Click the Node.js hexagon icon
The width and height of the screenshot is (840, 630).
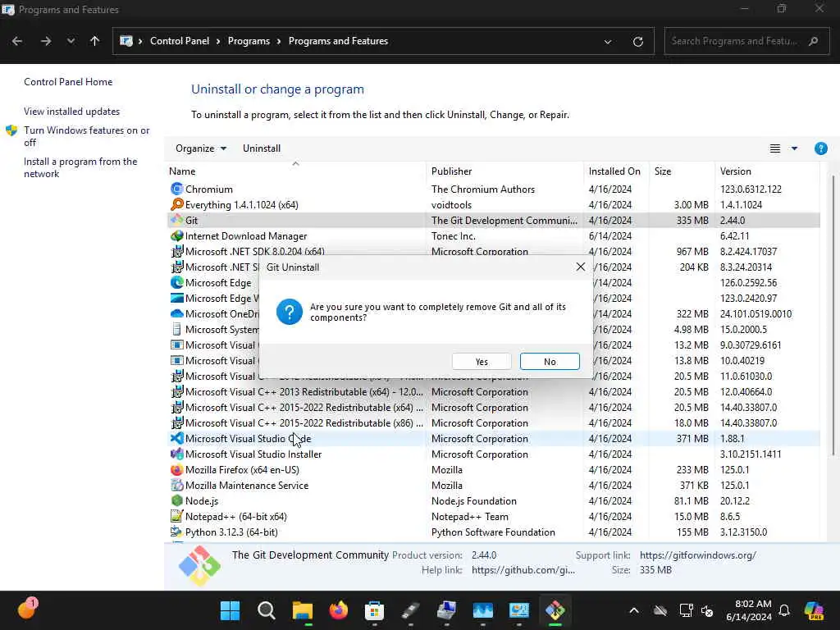(177, 500)
